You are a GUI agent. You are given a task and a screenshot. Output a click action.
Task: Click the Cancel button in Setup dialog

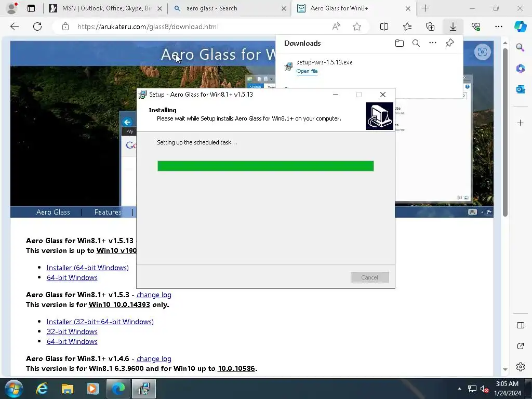370,277
